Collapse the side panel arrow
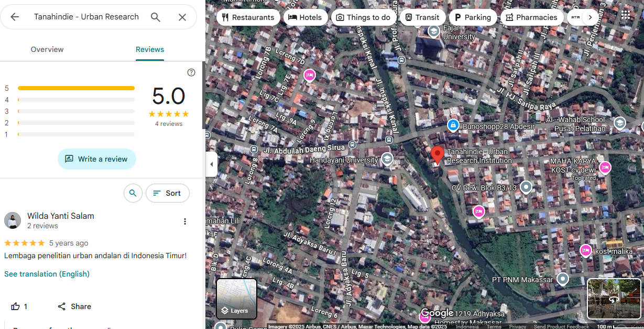 [211, 164]
